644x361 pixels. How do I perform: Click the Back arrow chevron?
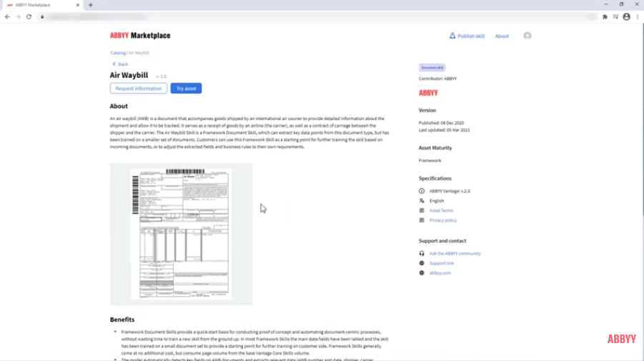[x=114, y=64]
